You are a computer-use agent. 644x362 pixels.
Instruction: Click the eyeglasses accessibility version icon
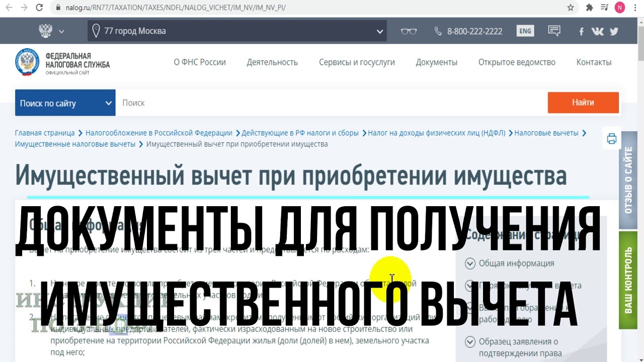tap(409, 31)
